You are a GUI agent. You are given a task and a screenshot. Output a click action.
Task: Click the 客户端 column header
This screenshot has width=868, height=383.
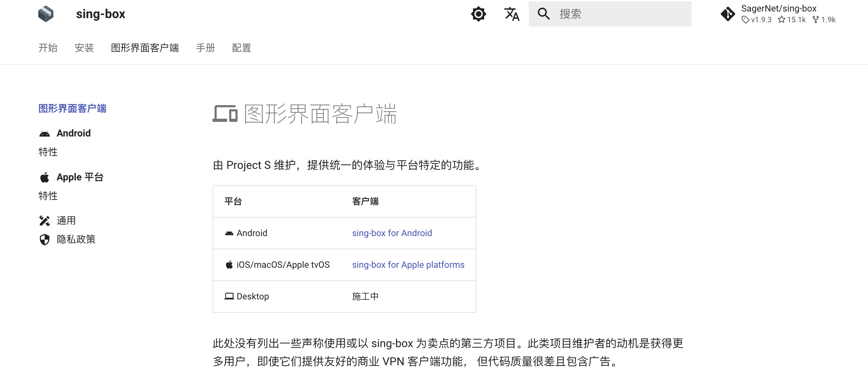pyautogui.click(x=365, y=201)
